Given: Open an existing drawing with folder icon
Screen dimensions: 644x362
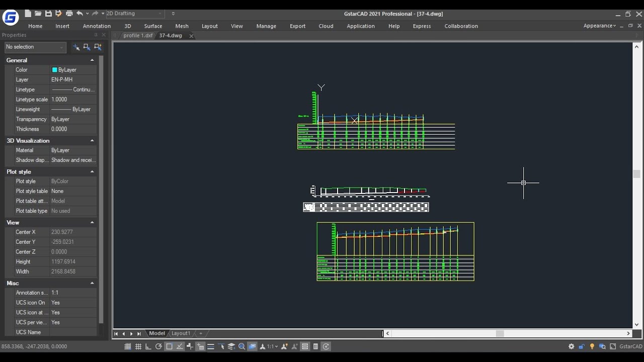Looking at the screenshot, I should click(x=38, y=14).
